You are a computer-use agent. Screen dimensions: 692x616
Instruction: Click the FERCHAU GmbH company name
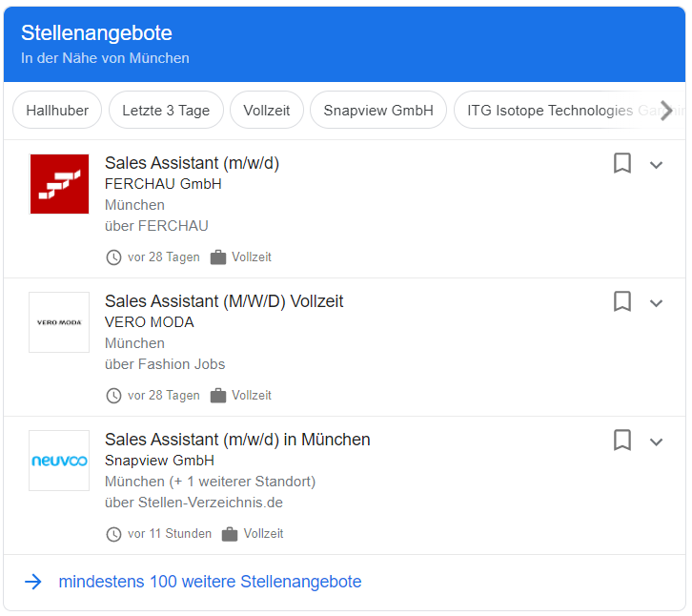163,184
